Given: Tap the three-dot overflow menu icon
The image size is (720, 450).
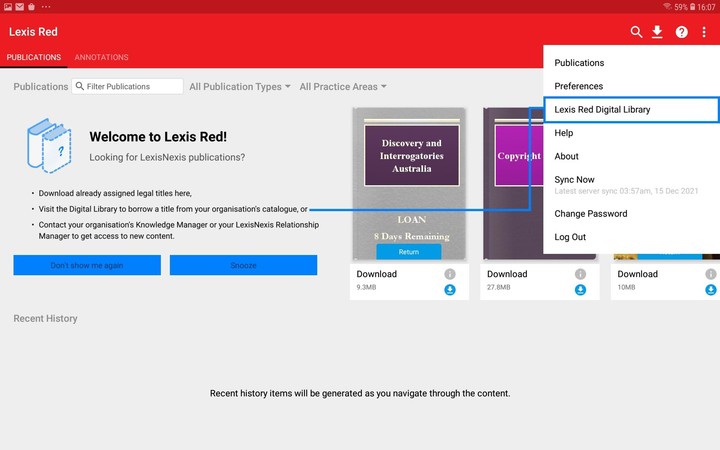Looking at the screenshot, I should coord(704,32).
